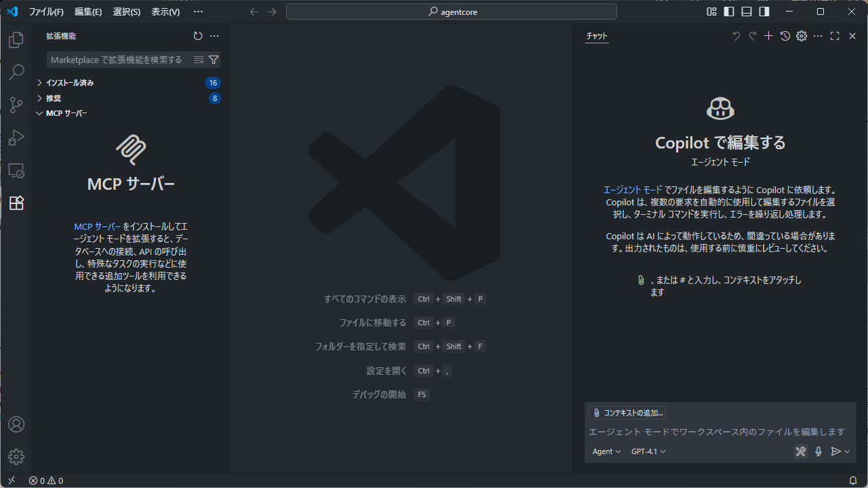The image size is (868, 488).
Task: Open the customize layout icon
Action: 711,12
